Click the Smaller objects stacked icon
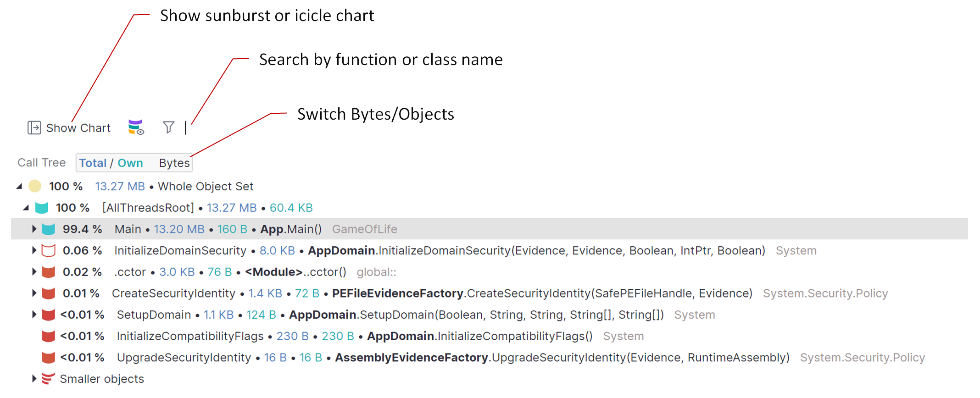 point(48,379)
